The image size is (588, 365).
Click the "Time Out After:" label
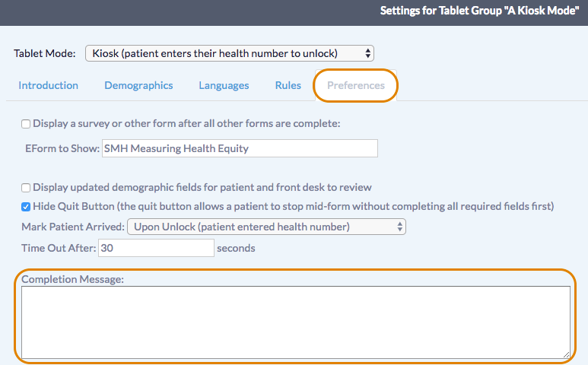[59, 248]
